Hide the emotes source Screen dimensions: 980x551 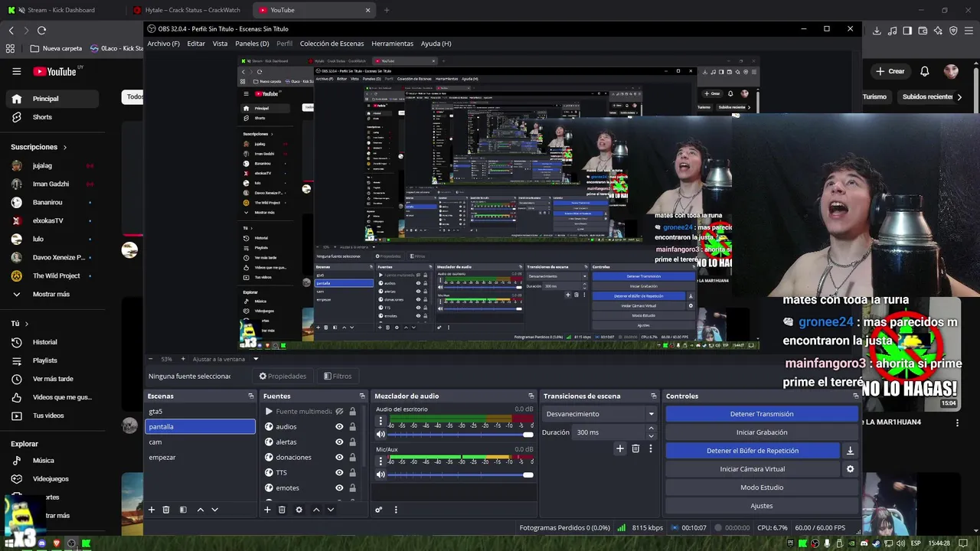[x=339, y=487]
